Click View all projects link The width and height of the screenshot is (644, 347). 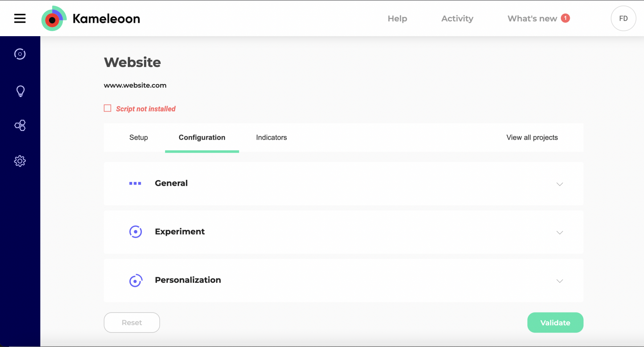click(x=532, y=137)
